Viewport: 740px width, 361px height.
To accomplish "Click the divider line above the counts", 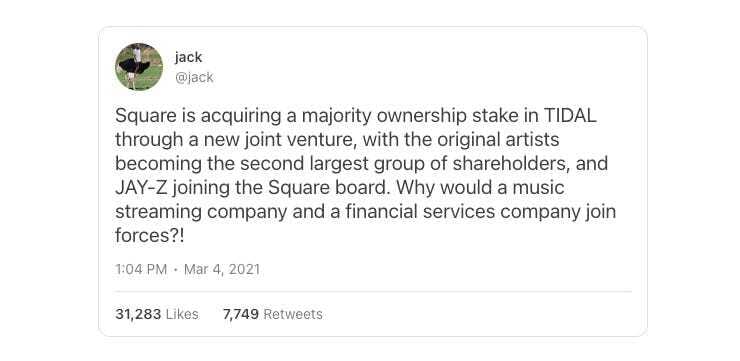I will (373, 292).
